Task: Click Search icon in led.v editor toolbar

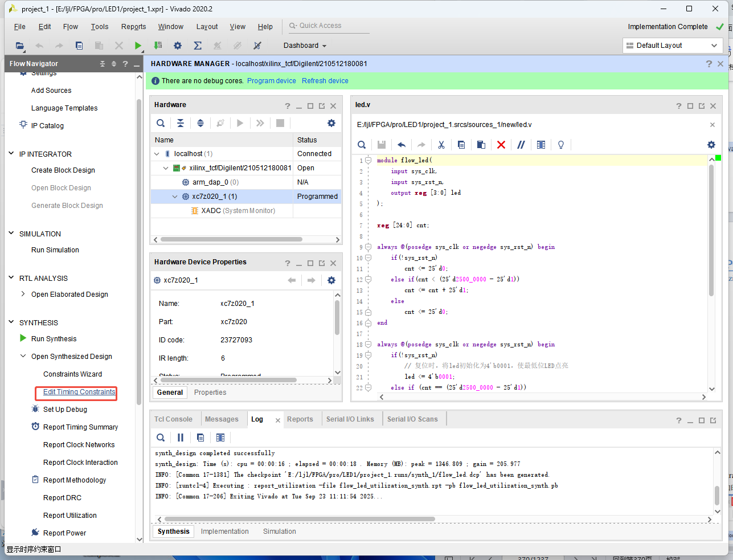Action: pos(362,145)
